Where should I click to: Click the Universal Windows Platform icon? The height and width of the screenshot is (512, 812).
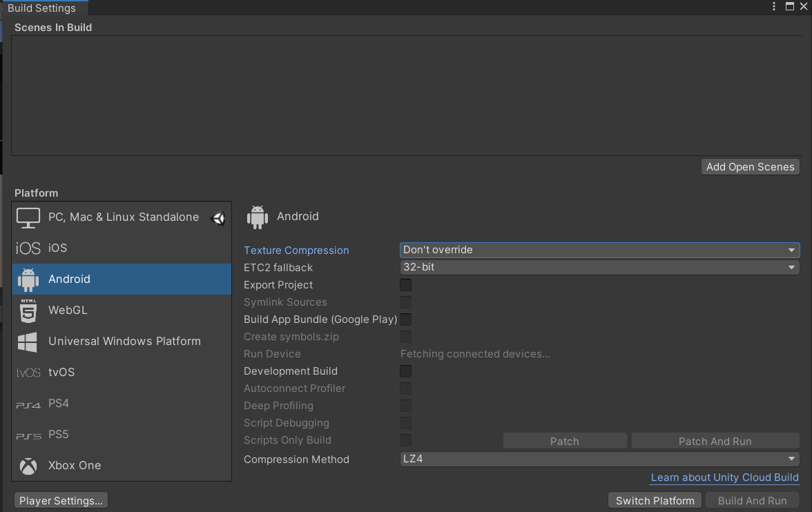(28, 341)
